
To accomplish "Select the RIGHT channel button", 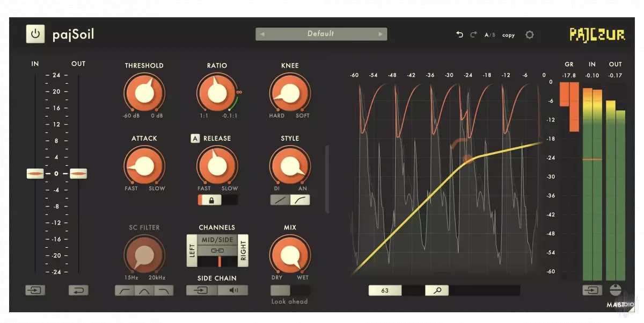I will click(x=243, y=250).
